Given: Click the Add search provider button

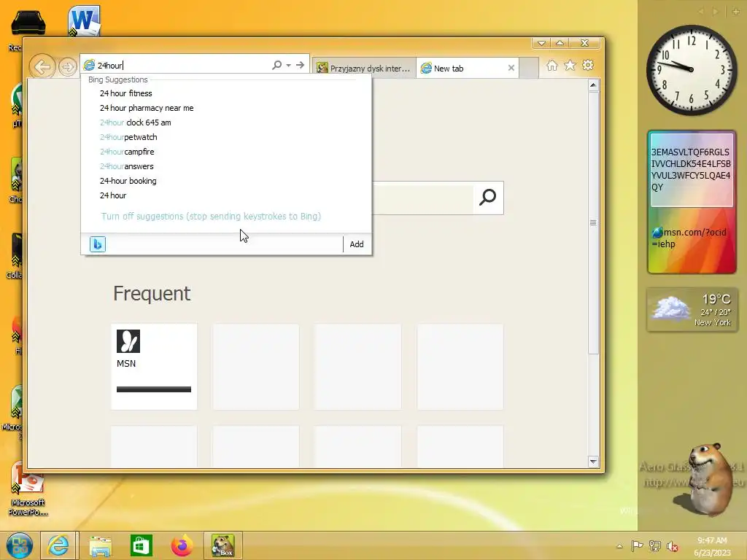Looking at the screenshot, I should [356, 244].
